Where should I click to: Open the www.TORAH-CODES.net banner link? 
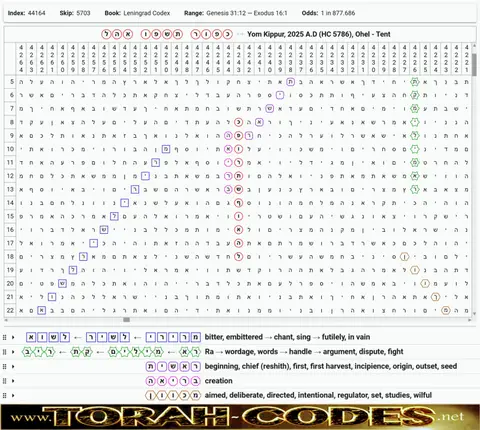click(x=240, y=417)
